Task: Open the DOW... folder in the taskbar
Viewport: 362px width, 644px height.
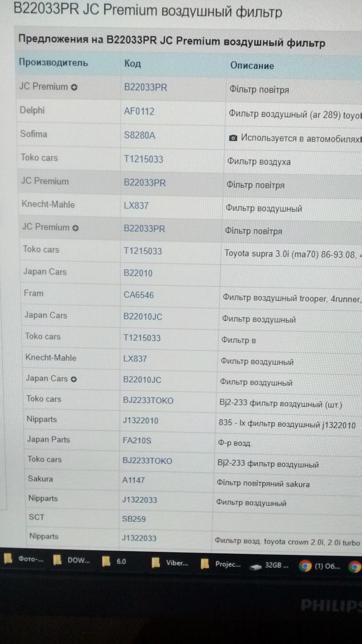Action: pos(72,560)
